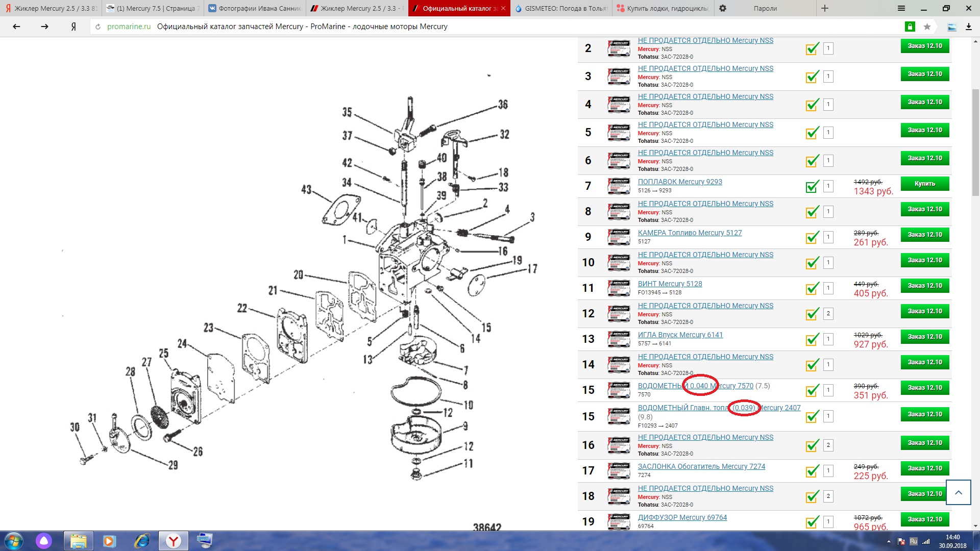Image resolution: width=980 pixels, height=551 pixels.
Task: Switch to Пароли settings tab
Action: click(x=765, y=8)
